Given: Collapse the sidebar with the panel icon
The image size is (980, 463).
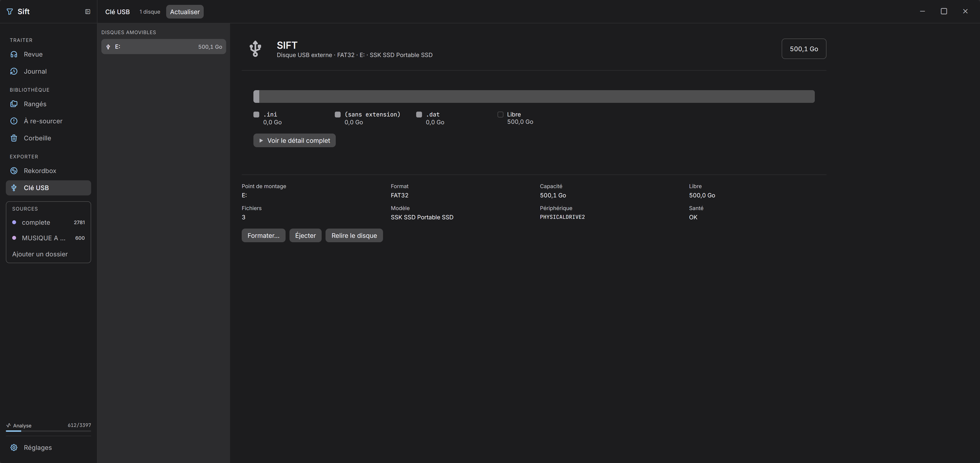Looking at the screenshot, I should [88, 12].
